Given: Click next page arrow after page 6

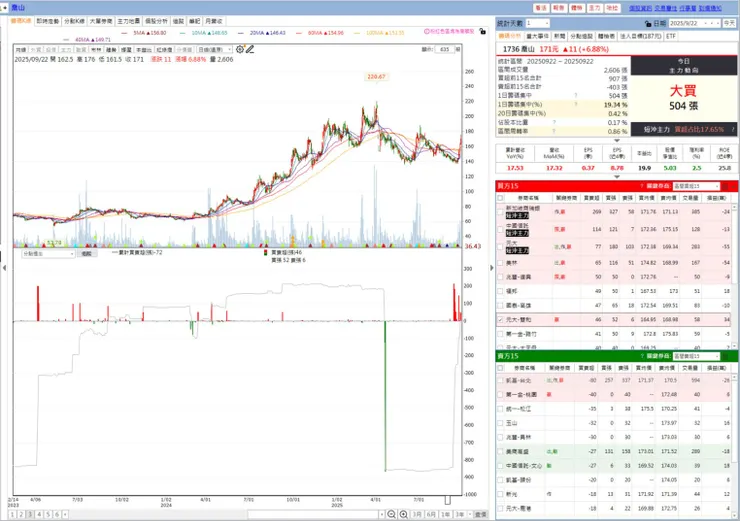Looking at the screenshot, I should (65, 514).
